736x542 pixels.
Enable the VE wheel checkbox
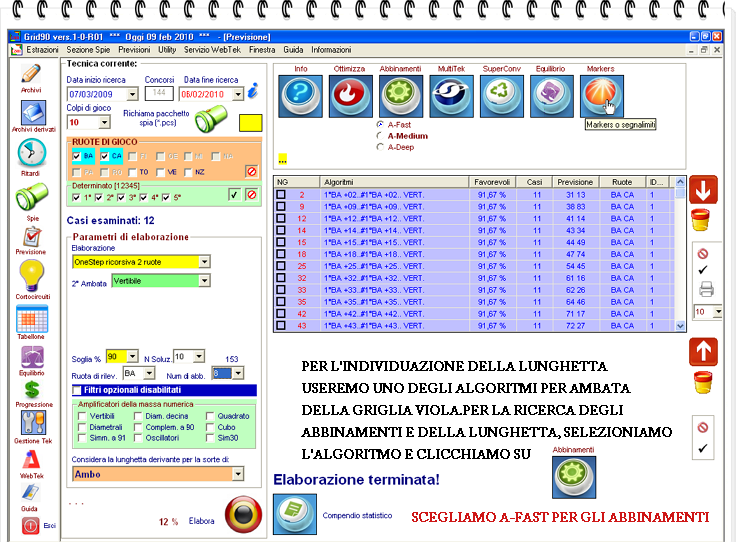(x=161, y=172)
